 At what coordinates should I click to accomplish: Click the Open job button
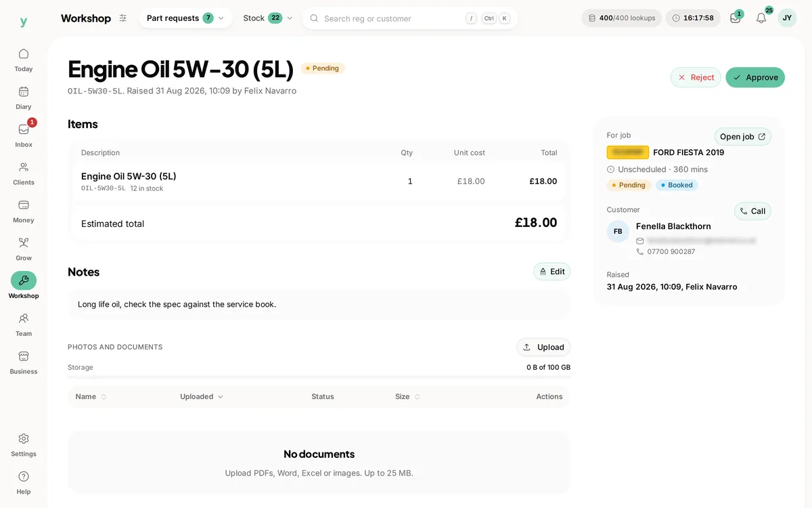(743, 137)
